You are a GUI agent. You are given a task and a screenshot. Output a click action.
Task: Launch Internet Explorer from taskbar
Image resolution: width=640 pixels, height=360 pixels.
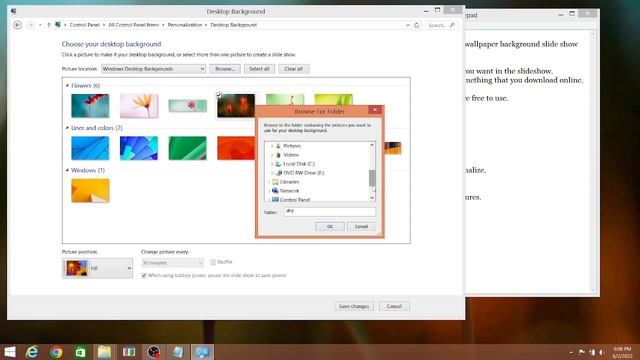[32, 352]
